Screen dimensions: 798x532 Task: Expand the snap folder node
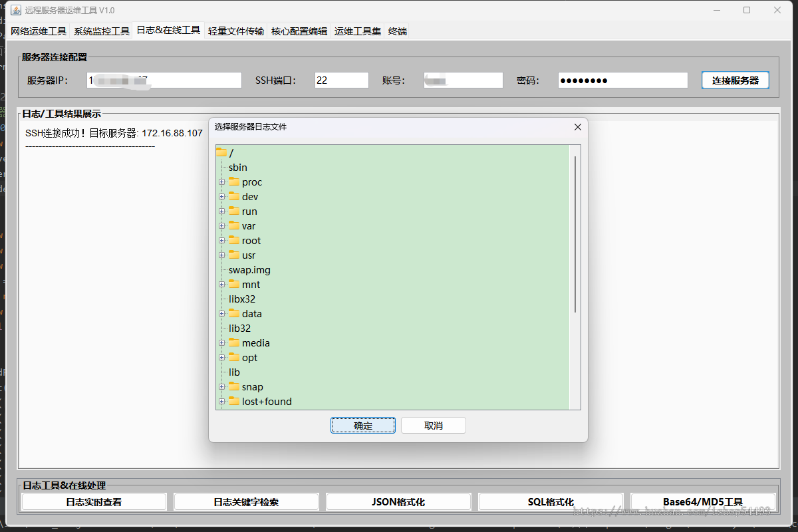click(x=221, y=387)
